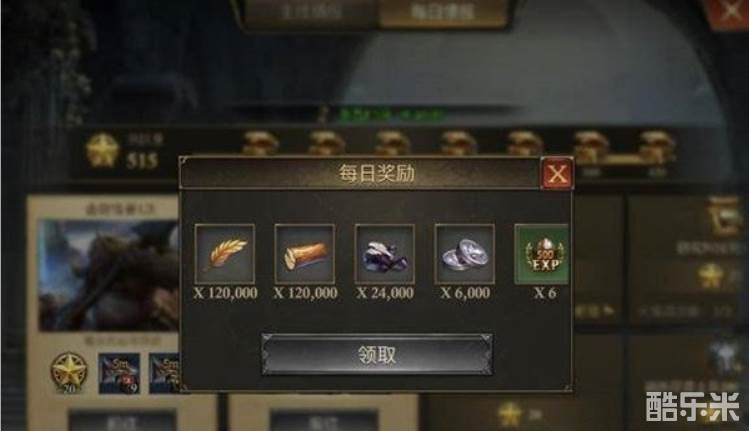This screenshot has width=749, height=431.
Task: Close the main window with top-right X
Action: pyautogui.click(x=729, y=11)
